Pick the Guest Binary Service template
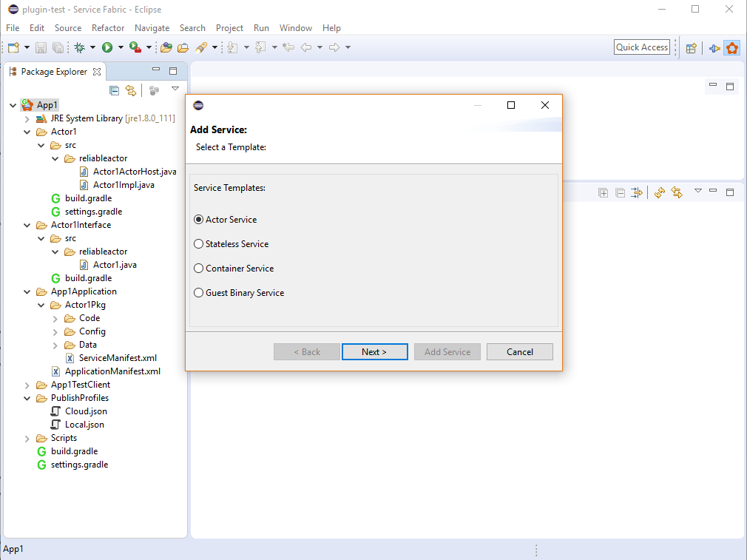This screenshot has height=560, width=747. (x=198, y=292)
